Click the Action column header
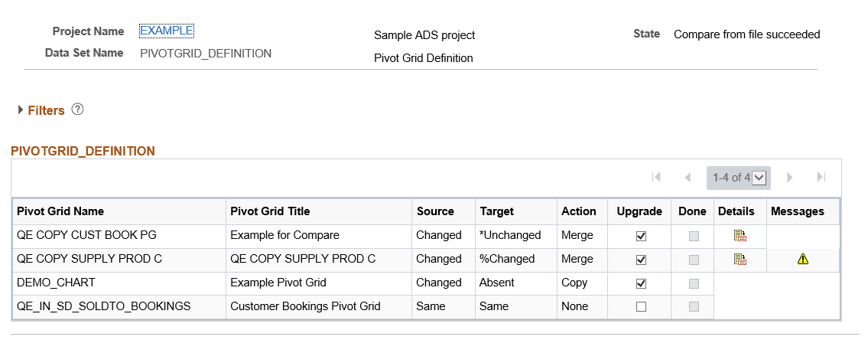 click(578, 211)
